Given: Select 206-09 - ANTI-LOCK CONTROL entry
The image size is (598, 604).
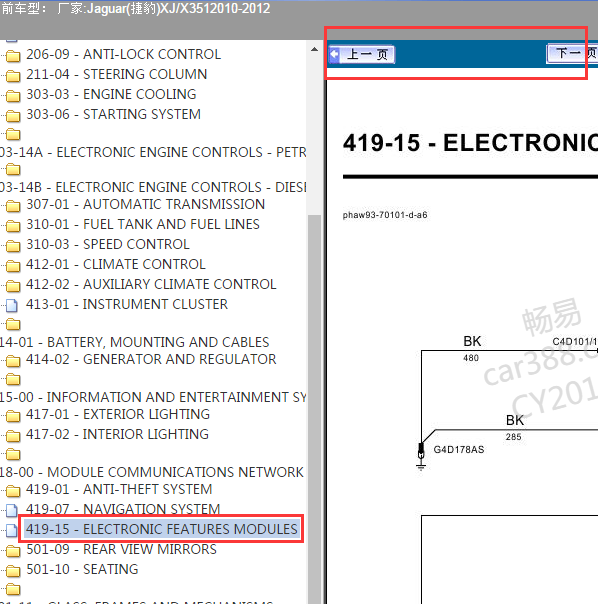Looking at the screenshot, I should [123, 54].
